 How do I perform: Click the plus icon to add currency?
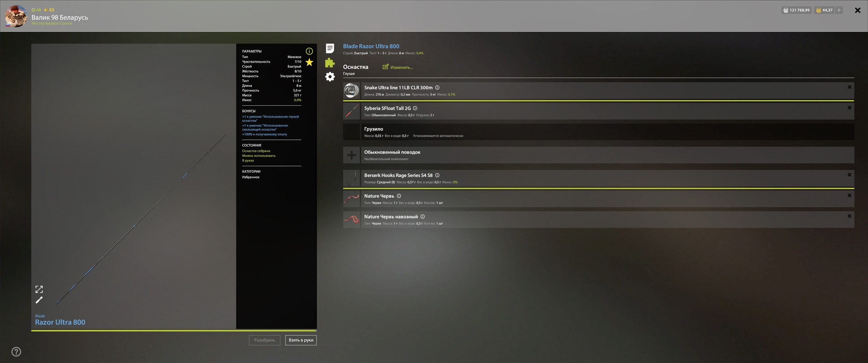839,10
